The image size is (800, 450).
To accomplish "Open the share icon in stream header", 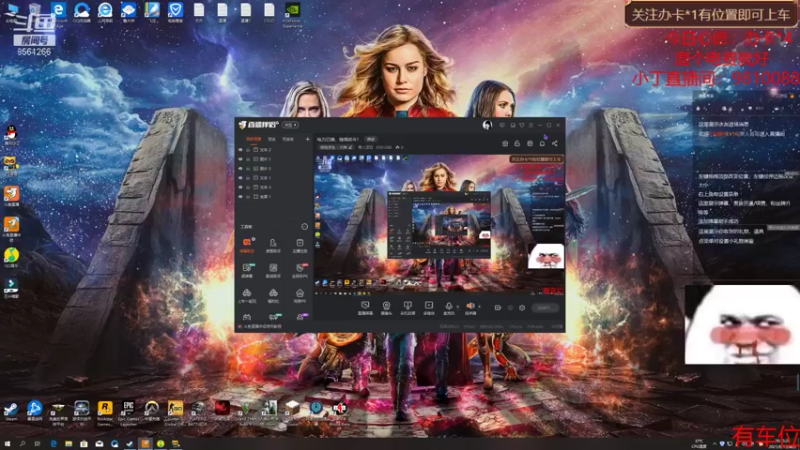I will point(555,143).
